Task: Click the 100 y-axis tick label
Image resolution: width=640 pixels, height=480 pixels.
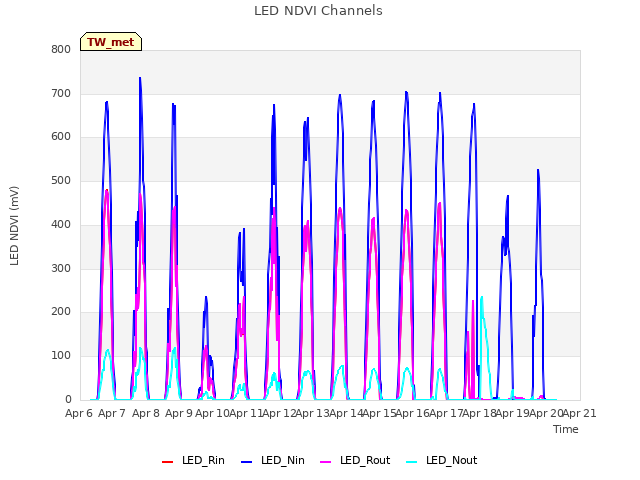Action: click(61, 356)
